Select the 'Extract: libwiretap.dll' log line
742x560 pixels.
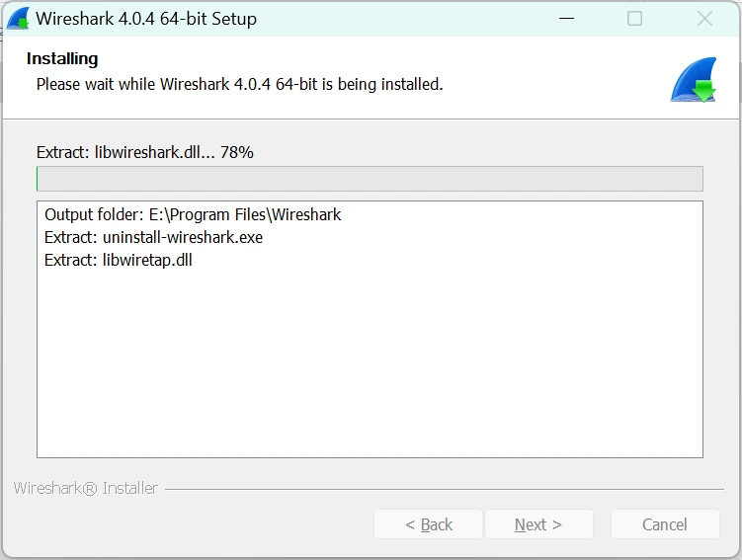click(x=119, y=260)
